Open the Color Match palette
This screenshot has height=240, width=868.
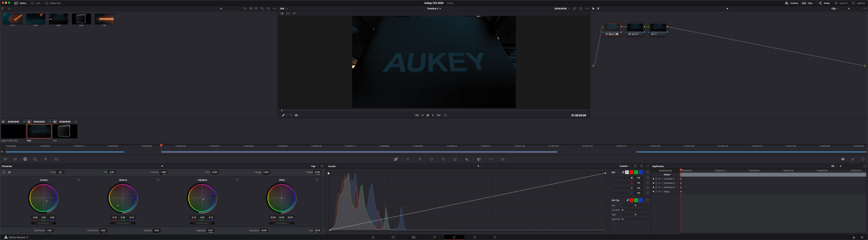[15, 160]
